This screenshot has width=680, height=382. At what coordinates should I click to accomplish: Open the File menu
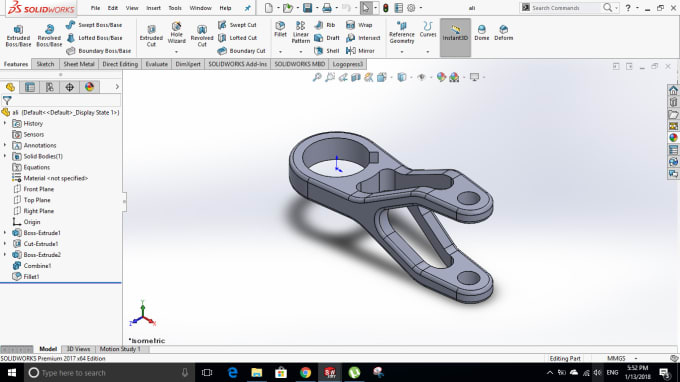point(95,8)
